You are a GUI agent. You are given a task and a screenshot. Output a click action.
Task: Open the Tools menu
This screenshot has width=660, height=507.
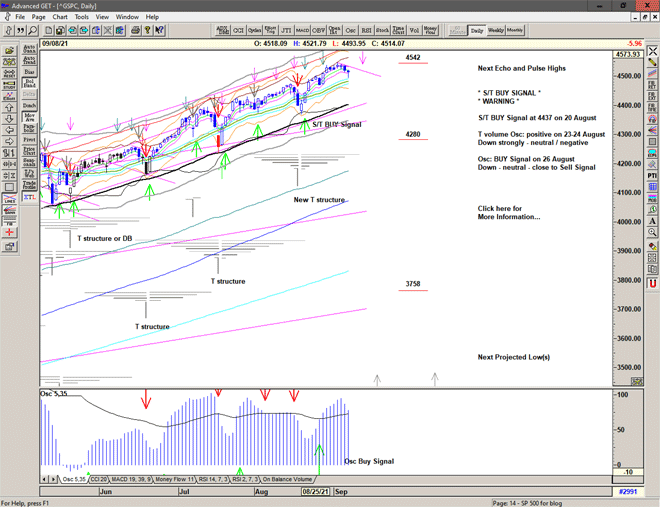(x=82, y=17)
